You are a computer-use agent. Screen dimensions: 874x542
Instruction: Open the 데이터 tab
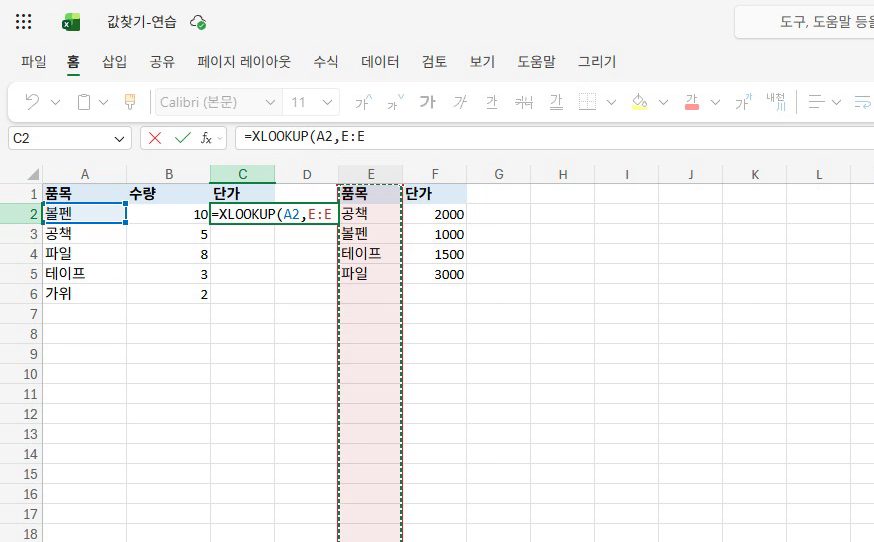[380, 61]
